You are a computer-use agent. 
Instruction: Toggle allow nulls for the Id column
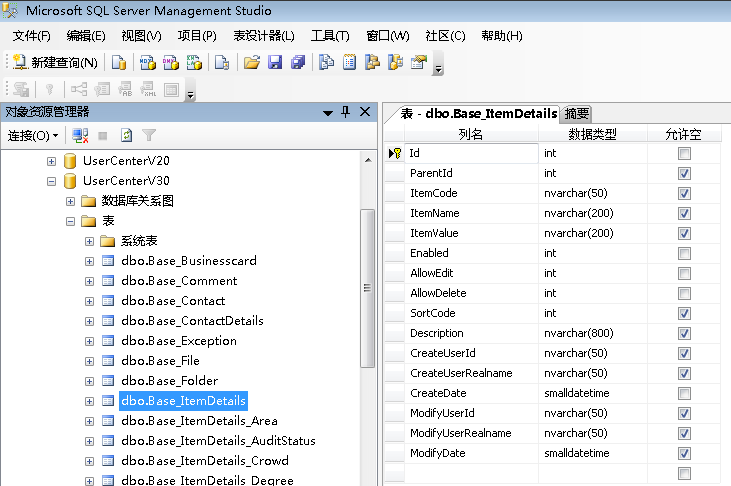click(684, 153)
